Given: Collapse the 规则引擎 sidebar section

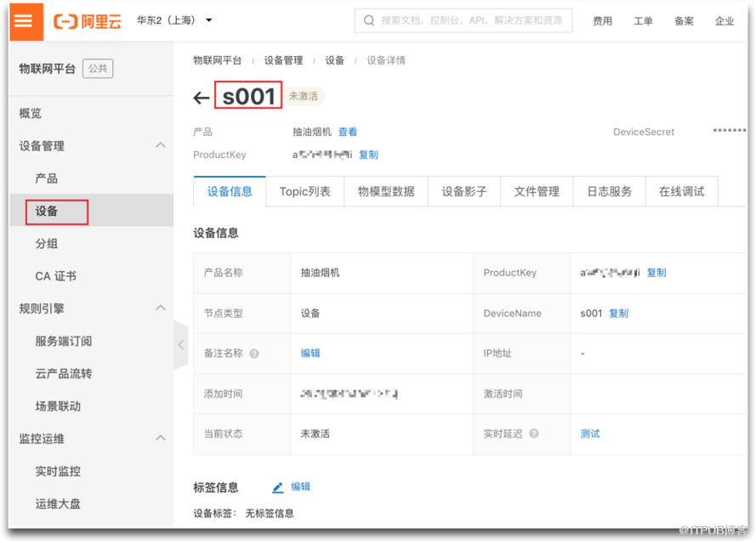Looking at the screenshot, I should (x=160, y=308).
